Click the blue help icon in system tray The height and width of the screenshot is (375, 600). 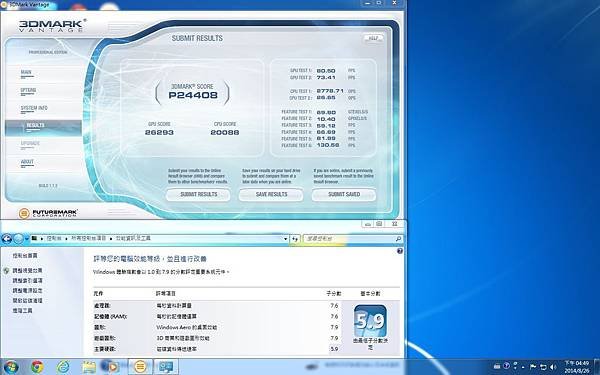click(x=506, y=366)
